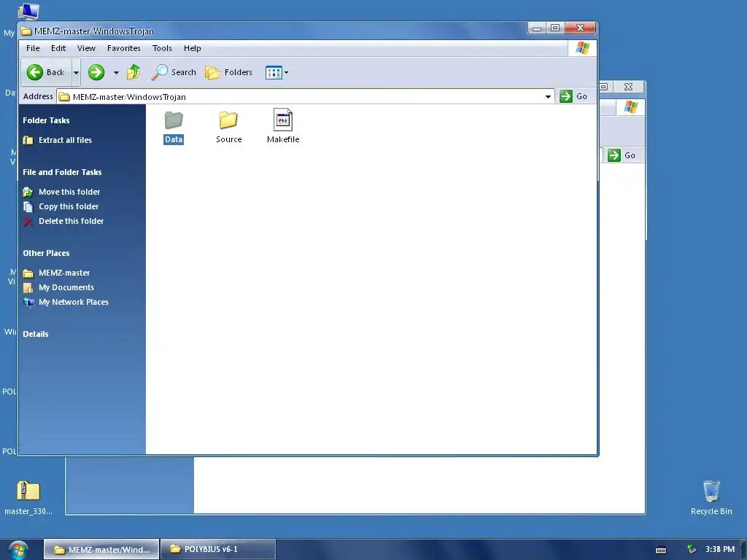Open the View menu
Viewport: 747px width, 560px height.
pos(86,48)
